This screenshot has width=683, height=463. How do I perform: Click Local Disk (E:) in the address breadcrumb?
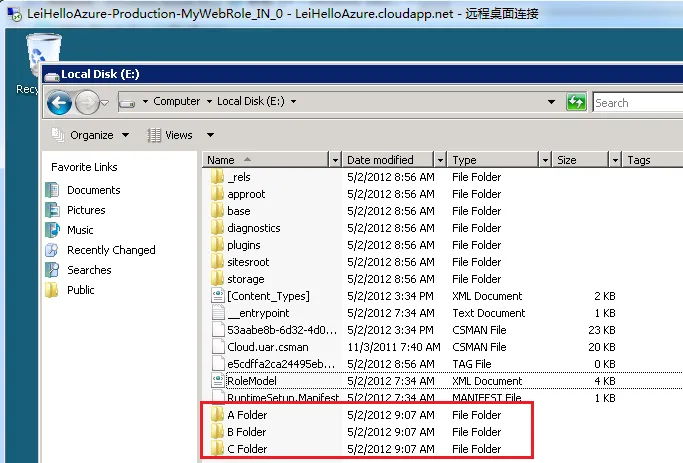(251, 101)
